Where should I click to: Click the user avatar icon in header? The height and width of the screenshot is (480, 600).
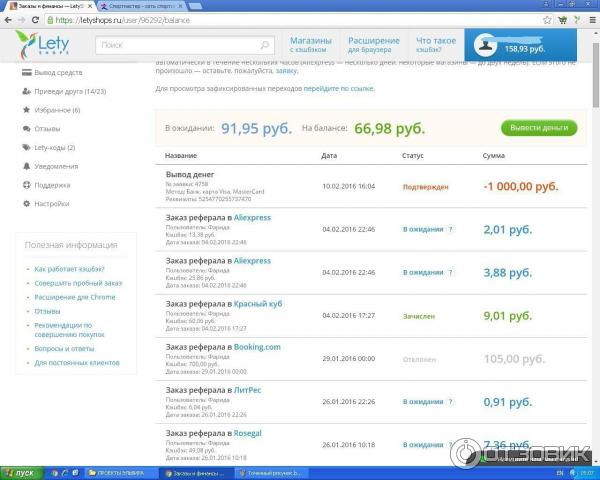(x=485, y=45)
